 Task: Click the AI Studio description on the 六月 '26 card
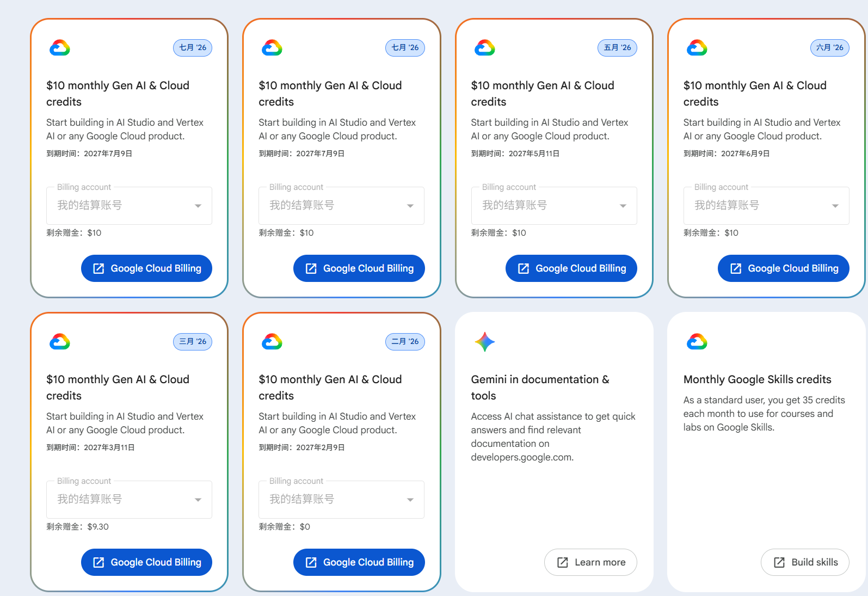click(762, 129)
